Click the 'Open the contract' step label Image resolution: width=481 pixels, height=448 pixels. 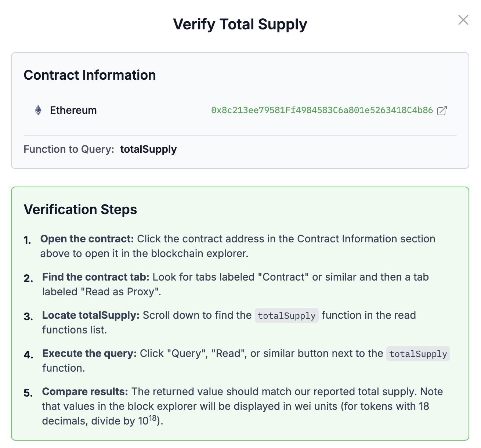(88, 239)
